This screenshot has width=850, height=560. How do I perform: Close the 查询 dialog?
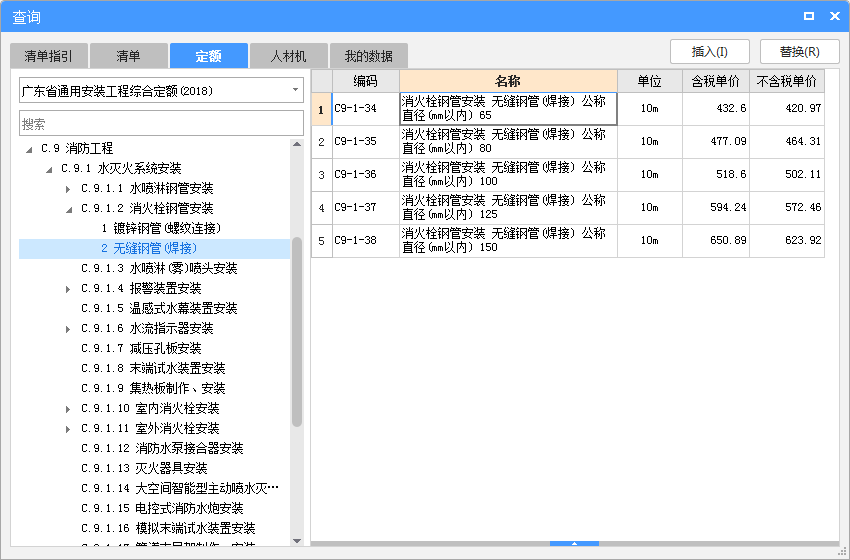pos(835,16)
